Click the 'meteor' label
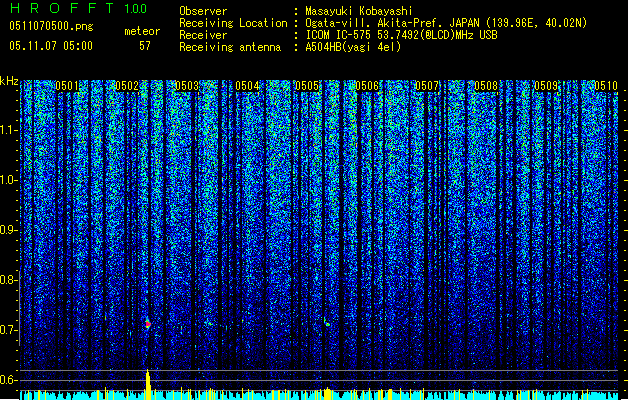This screenshot has width=629, height=400. tap(142, 31)
